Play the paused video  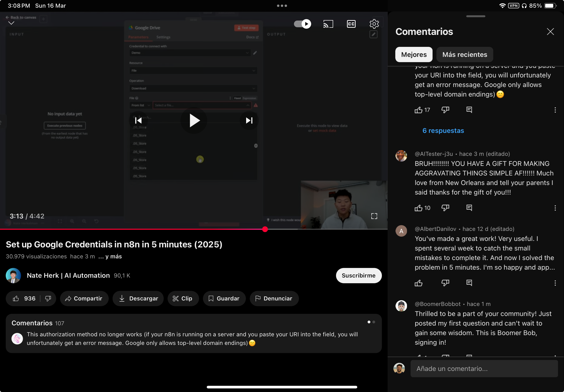[194, 120]
